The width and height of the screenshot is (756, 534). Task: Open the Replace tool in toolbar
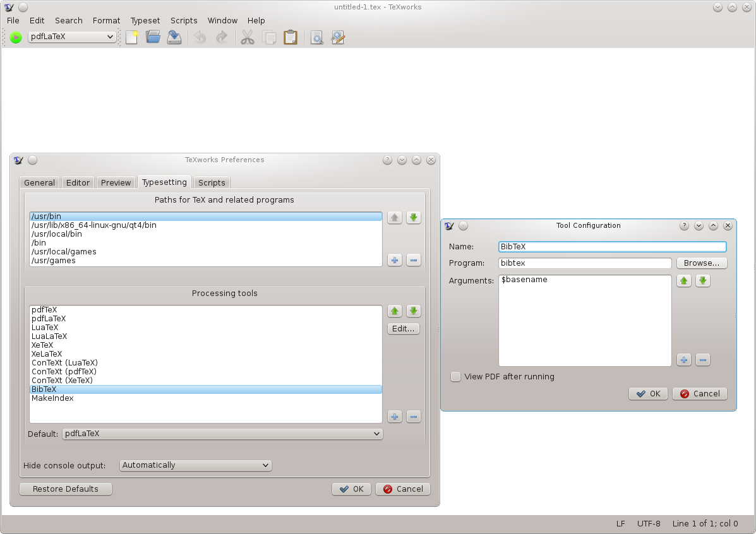tap(338, 37)
